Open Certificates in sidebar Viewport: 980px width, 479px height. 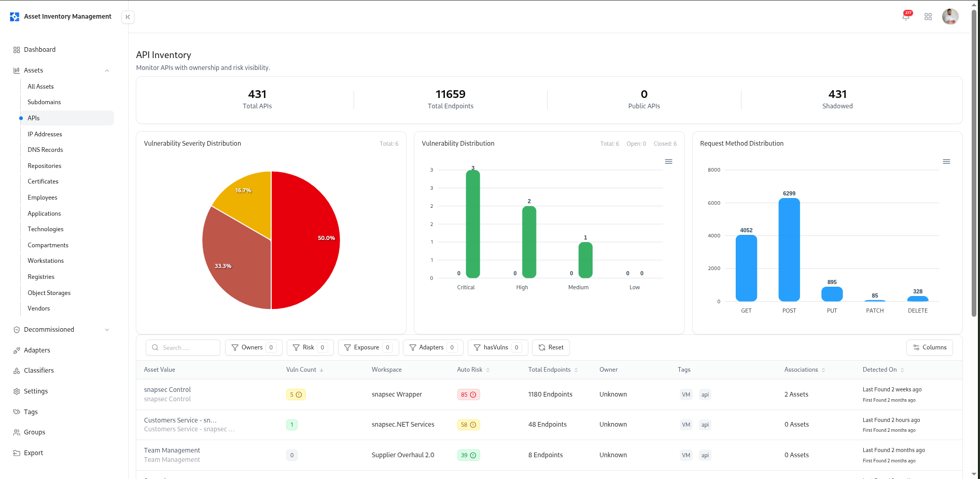coord(43,181)
